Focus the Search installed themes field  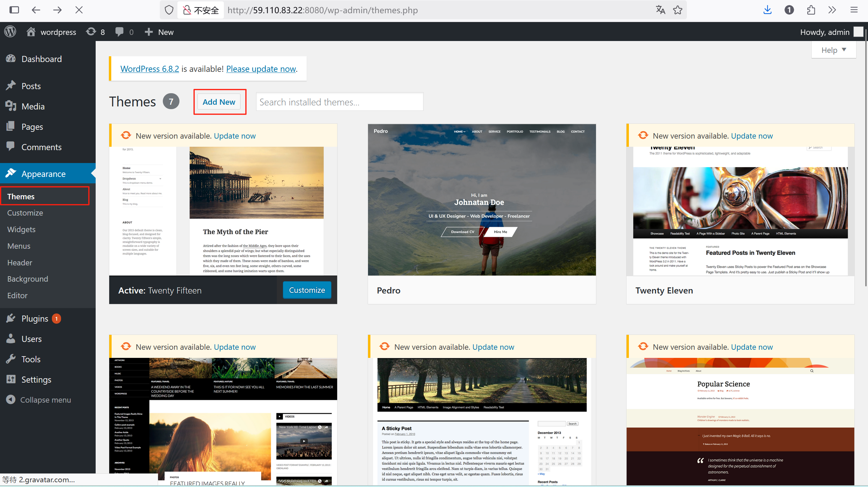340,102
